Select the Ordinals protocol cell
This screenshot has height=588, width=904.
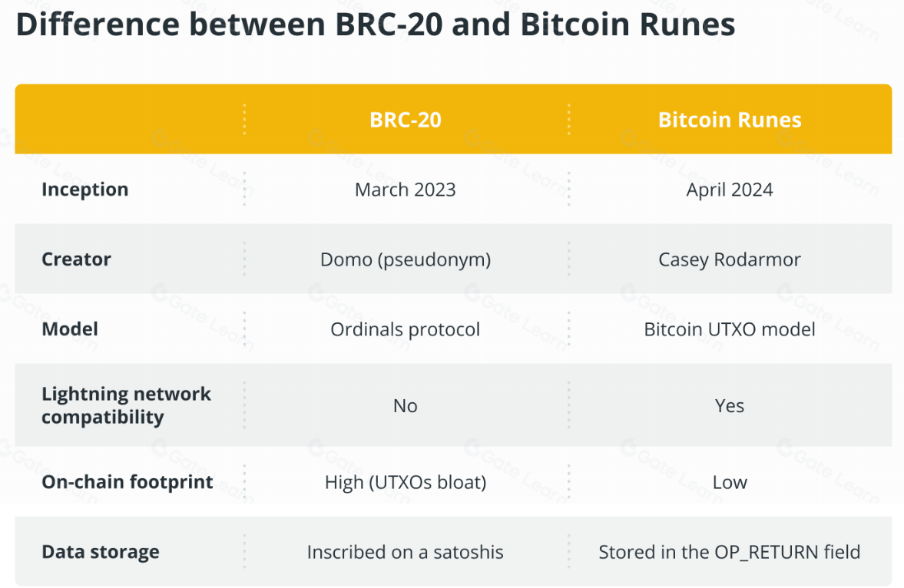tap(406, 329)
